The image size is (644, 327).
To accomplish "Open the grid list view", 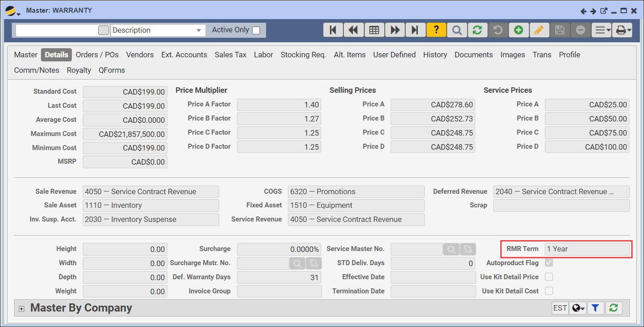I will [374, 30].
